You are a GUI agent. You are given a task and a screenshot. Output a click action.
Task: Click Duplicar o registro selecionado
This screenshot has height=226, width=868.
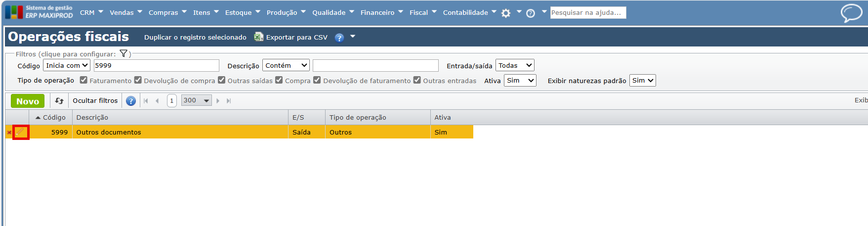coord(195,38)
